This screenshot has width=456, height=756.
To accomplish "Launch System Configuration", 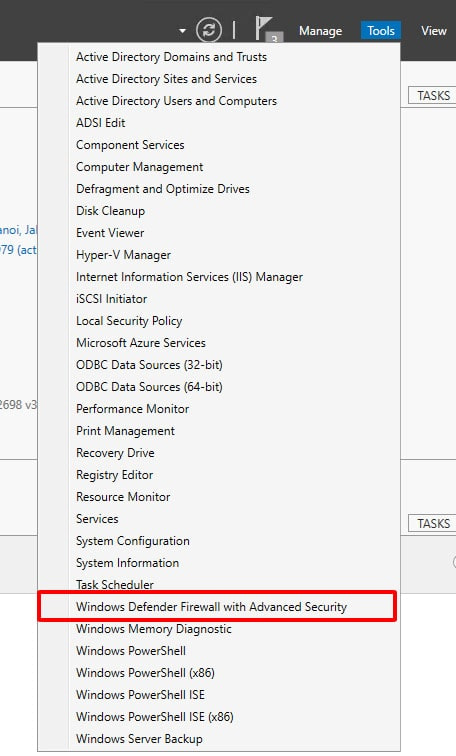I will (x=219, y=541).
